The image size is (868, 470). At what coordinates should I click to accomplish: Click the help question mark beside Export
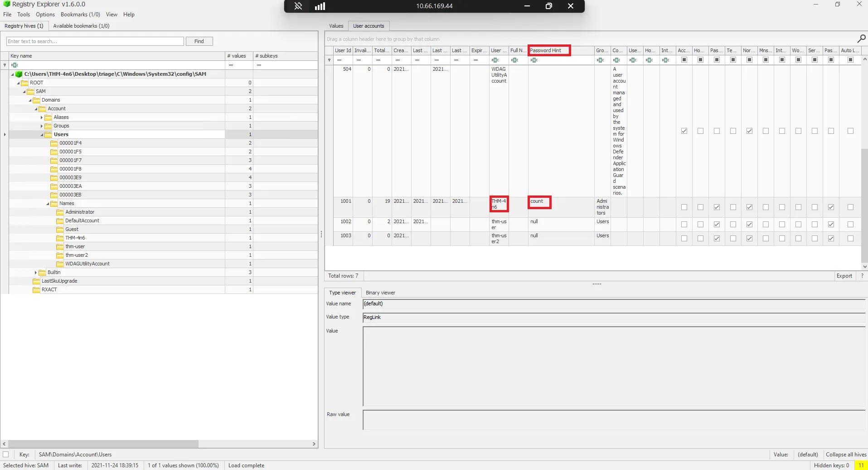click(862, 276)
